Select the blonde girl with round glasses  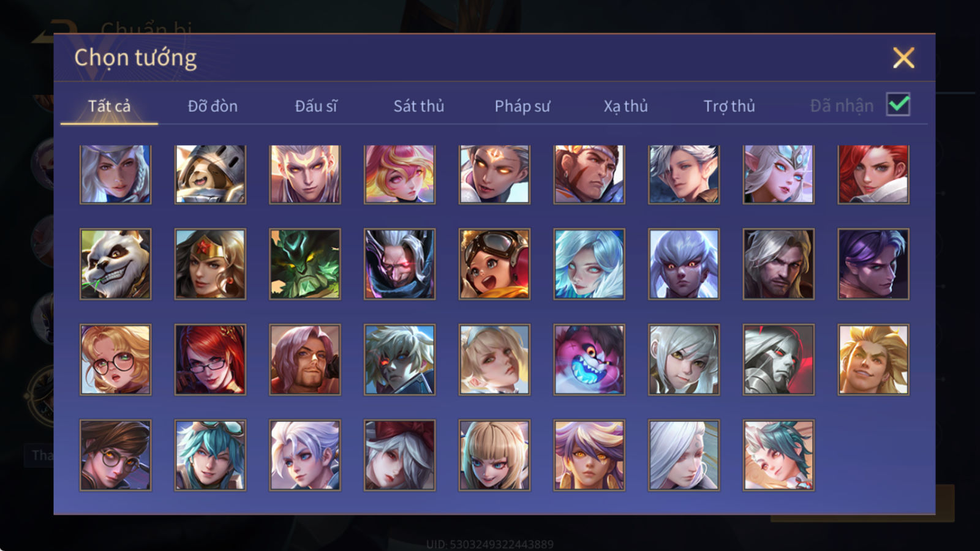(x=115, y=359)
